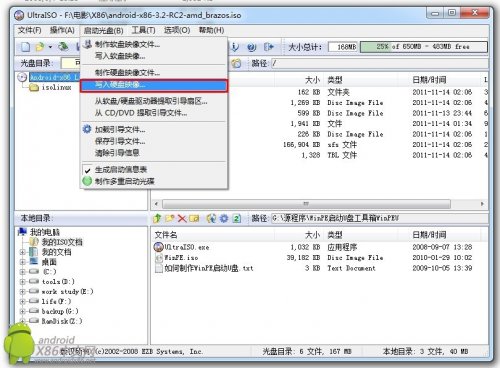Open the 帮助(H) menu
This screenshot has height=368, width=500.
tap(211, 30)
